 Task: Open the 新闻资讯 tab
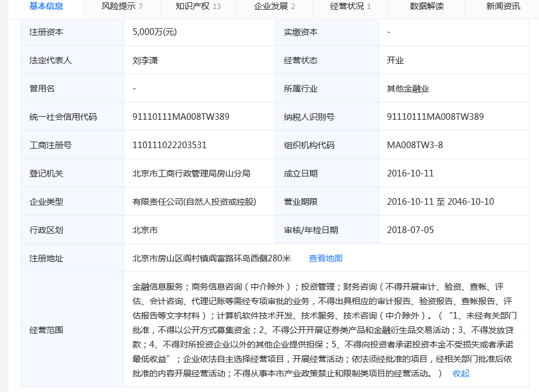tap(503, 6)
